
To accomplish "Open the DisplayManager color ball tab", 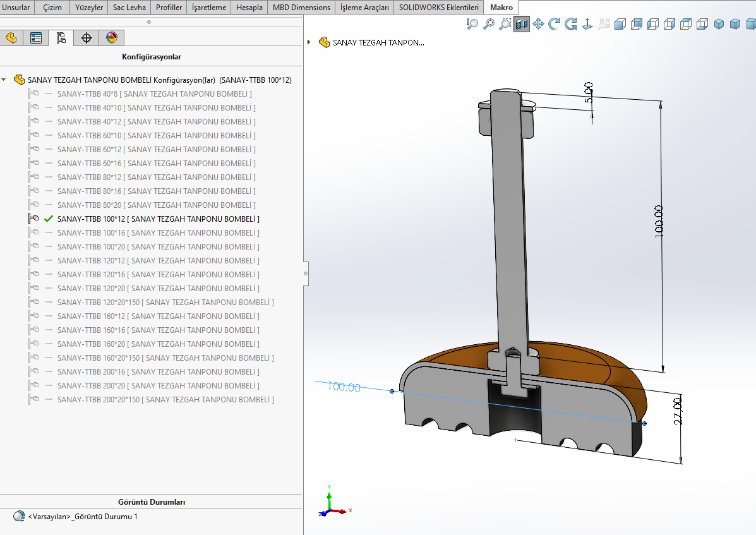I will [x=112, y=38].
